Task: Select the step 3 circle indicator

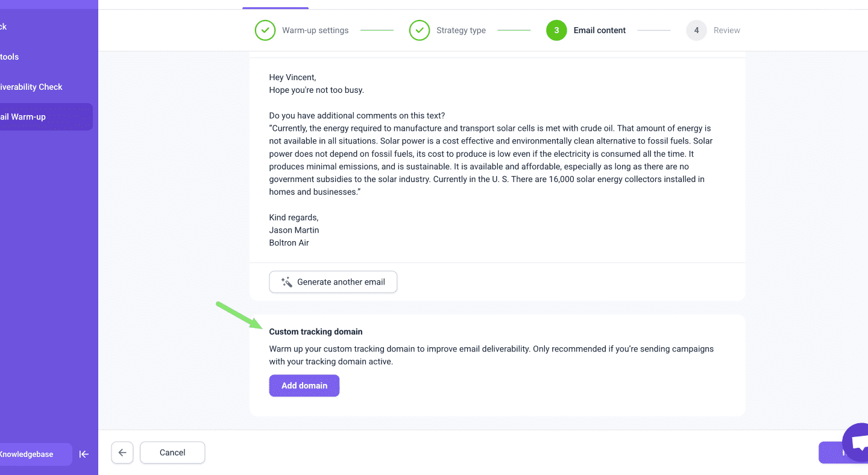Action: tap(556, 30)
